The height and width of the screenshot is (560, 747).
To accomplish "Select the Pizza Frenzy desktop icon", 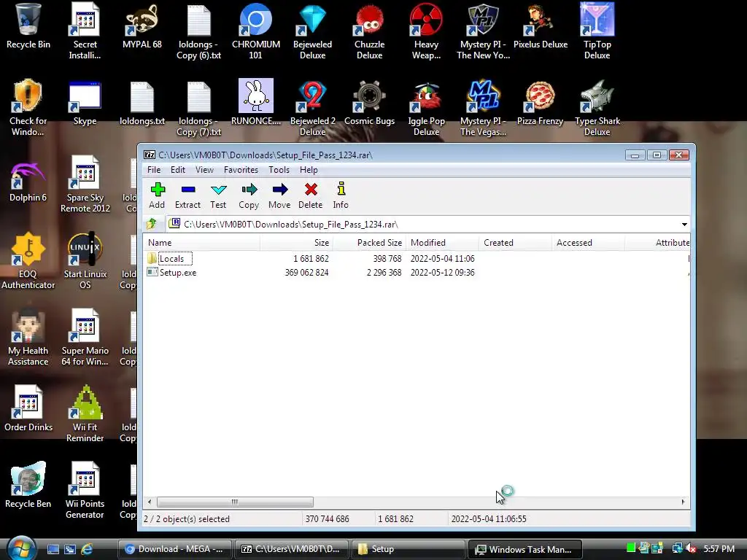I will click(x=541, y=104).
